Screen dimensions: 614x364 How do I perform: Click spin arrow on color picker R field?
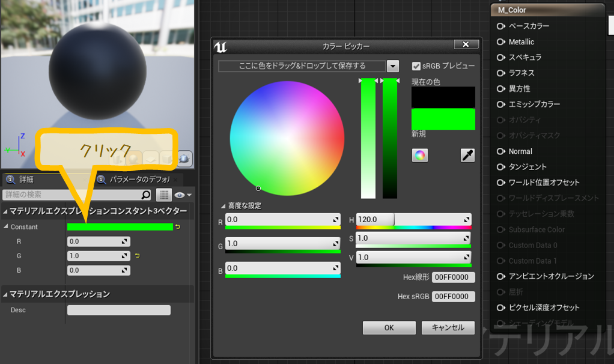tap(336, 220)
